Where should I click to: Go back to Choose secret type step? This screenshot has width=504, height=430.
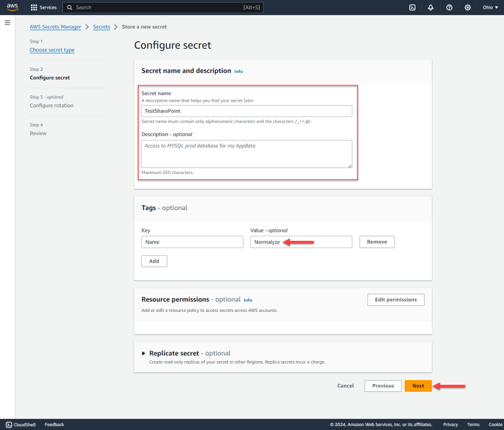pyautogui.click(x=52, y=50)
